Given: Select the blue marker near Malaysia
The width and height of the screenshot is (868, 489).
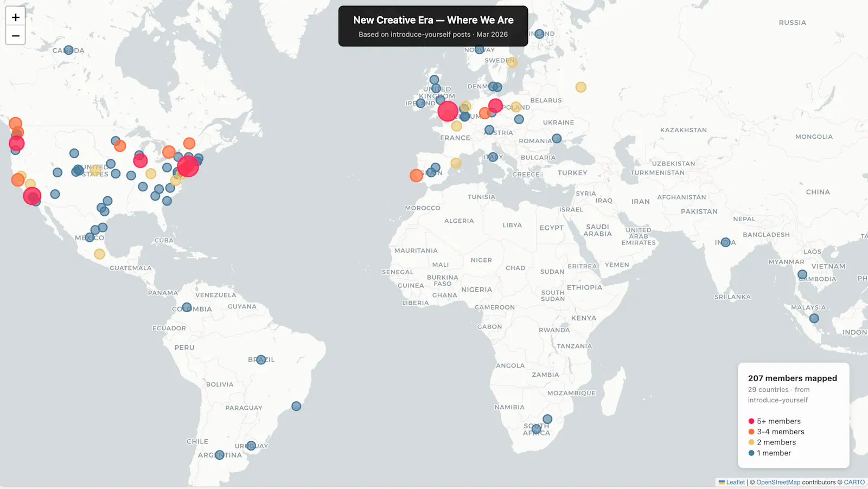Looking at the screenshot, I should (814, 318).
